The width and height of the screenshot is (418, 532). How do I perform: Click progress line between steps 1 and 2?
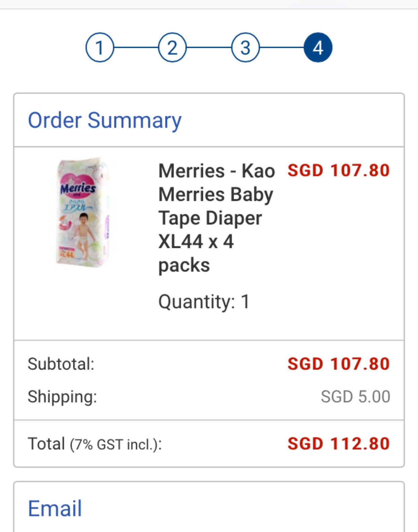tap(136, 48)
